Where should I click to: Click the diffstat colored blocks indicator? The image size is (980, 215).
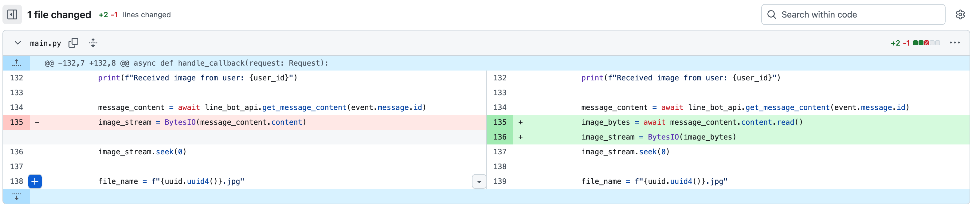(x=926, y=43)
